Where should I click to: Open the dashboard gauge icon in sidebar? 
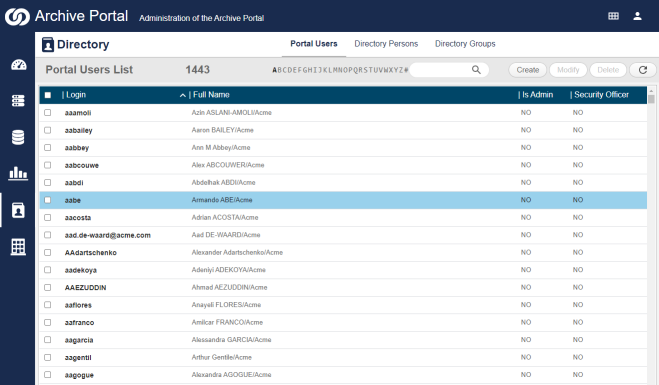pos(18,65)
